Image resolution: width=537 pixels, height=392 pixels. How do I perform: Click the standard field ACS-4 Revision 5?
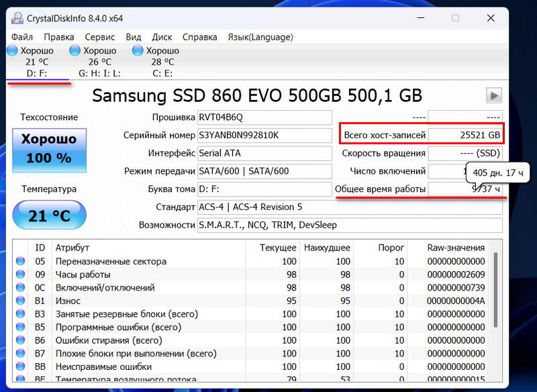350,207
